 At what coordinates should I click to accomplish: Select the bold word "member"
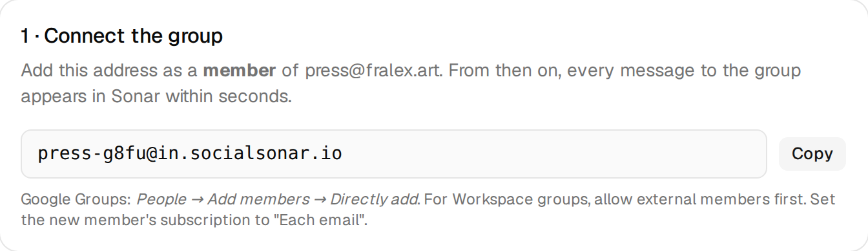(x=240, y=70)
